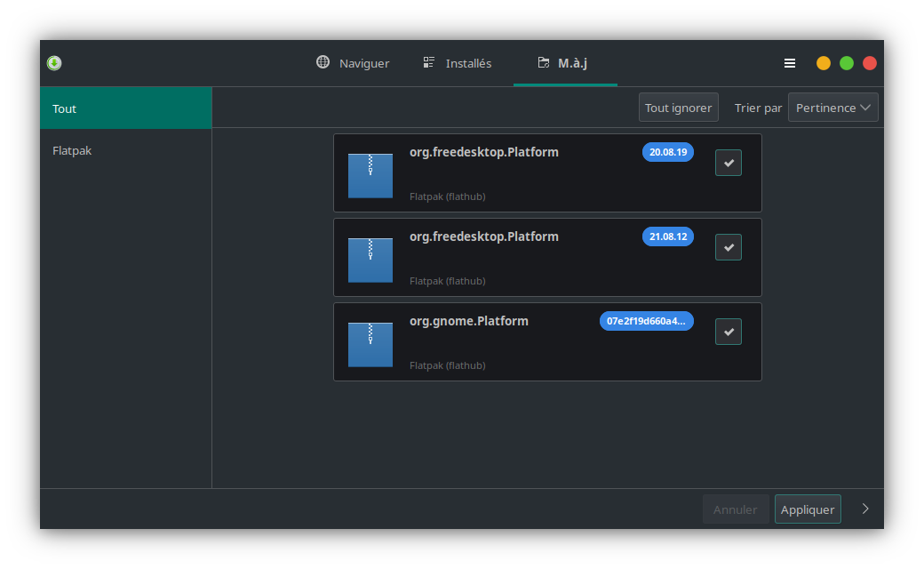The image size is (924, 569).
Task: Click the 21.08.12 version badge
Action: click(667, 236)
